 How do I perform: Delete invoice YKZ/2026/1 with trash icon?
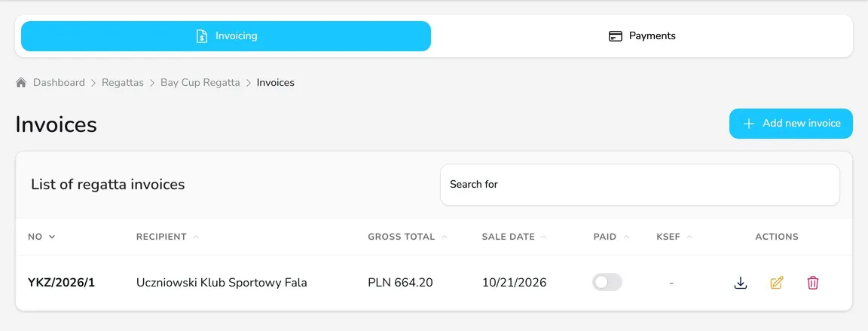point(813,283)
